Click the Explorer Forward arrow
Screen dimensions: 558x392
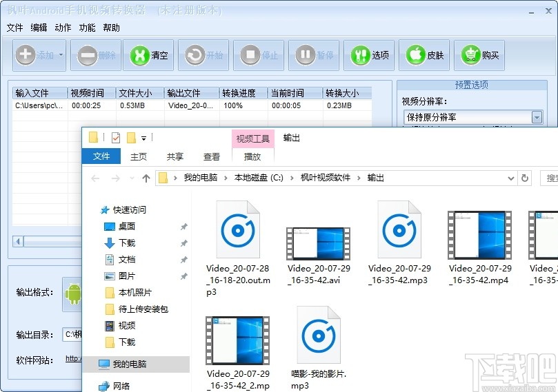(115, 178)
